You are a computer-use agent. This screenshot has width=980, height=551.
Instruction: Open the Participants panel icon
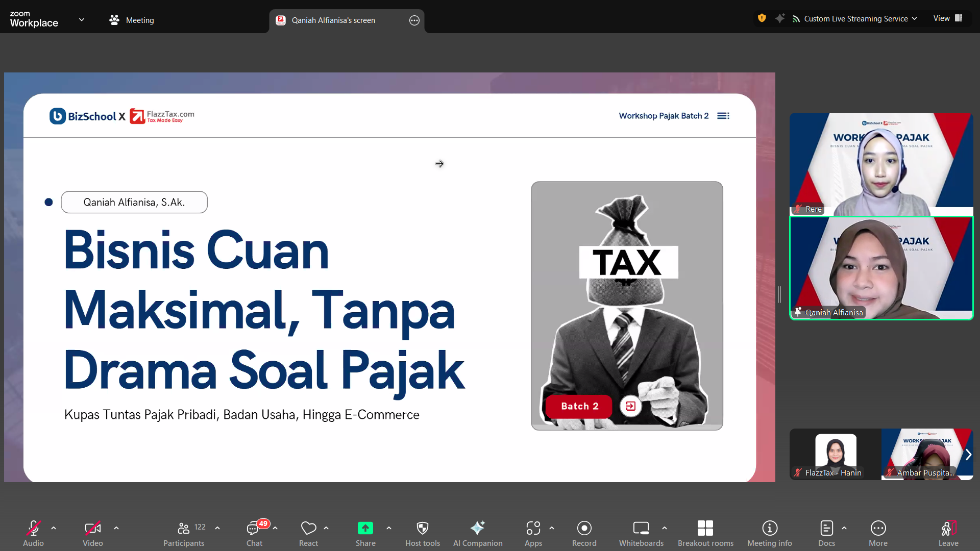[x=184, y=528]
